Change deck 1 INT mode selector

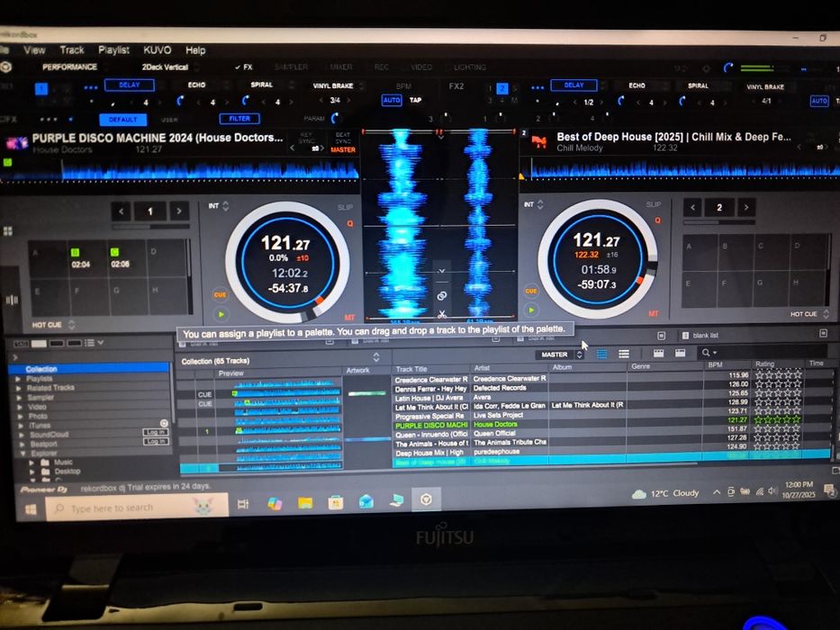pos(219,206)
